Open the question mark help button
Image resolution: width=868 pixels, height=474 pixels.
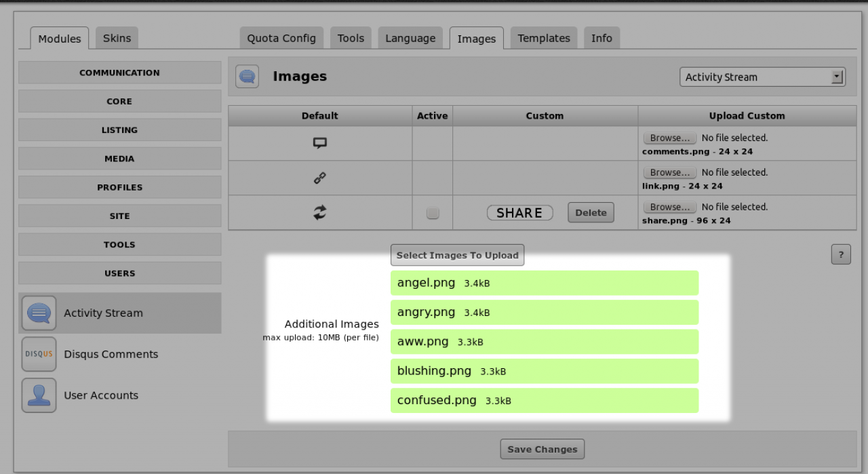point(841,255)
